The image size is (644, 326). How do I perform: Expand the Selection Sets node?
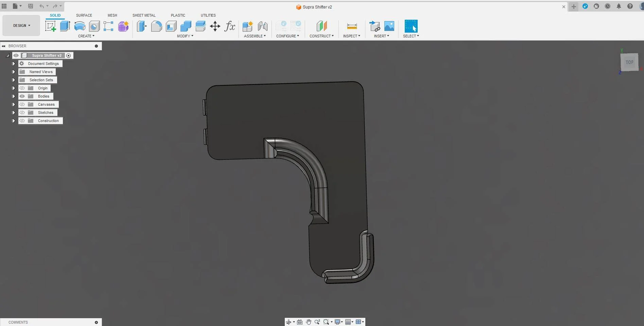pos(14,80)
